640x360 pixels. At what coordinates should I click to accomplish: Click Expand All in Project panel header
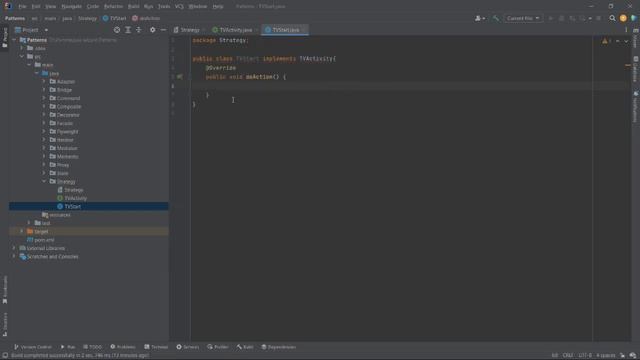[x=128, y=30]
